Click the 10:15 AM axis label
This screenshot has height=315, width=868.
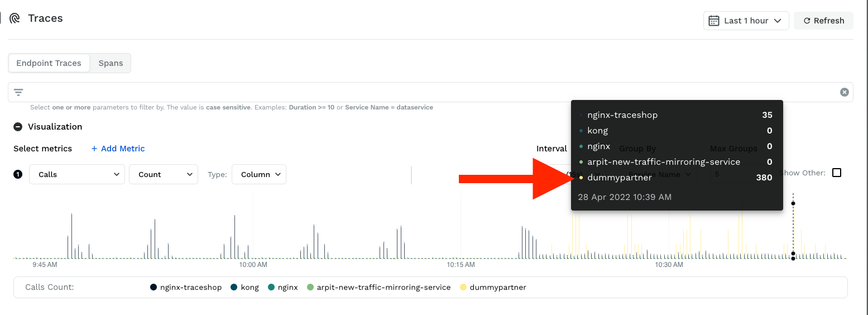click(x=461, y=265)
